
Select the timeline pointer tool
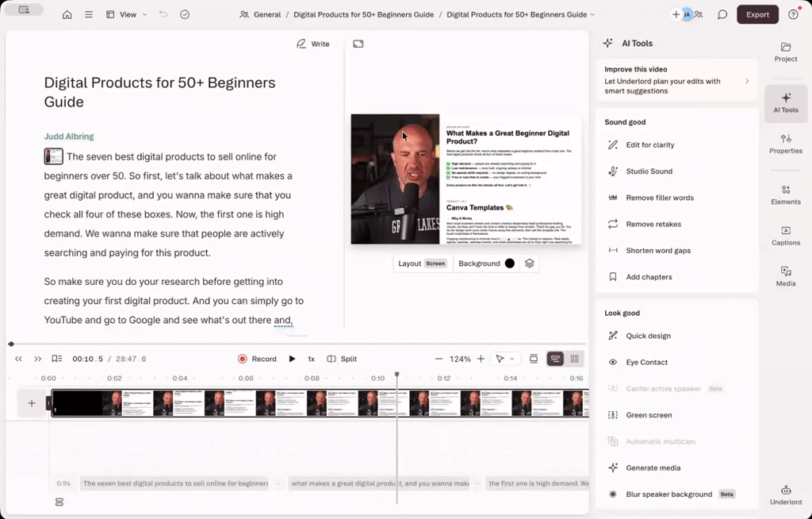point(500,359)
